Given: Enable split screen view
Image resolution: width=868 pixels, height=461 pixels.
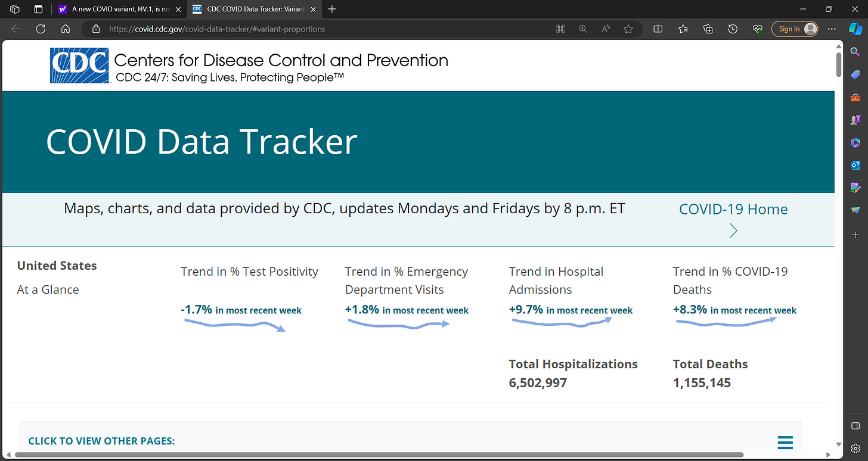Looking at the screenshot, I should [x=658, y=29].
